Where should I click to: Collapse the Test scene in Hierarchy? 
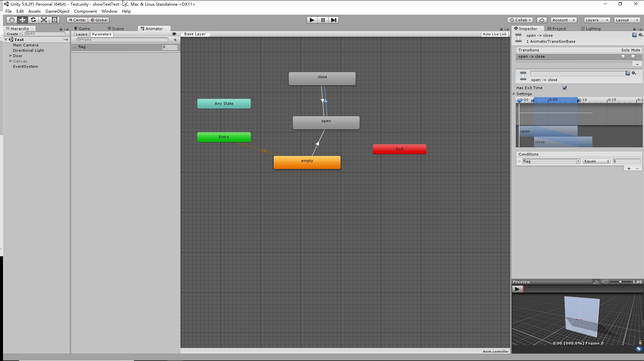pyautogui.click(x=6, y=39)
